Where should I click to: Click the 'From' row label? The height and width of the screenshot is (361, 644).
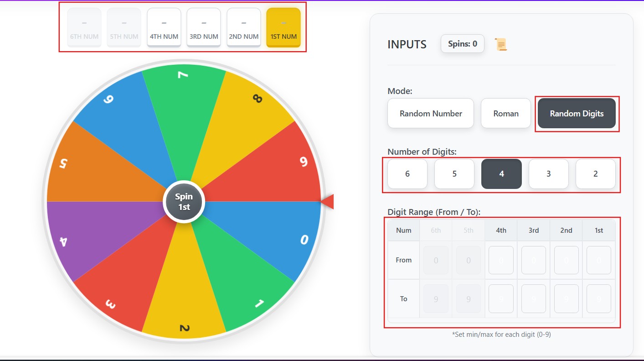[404, 260]
